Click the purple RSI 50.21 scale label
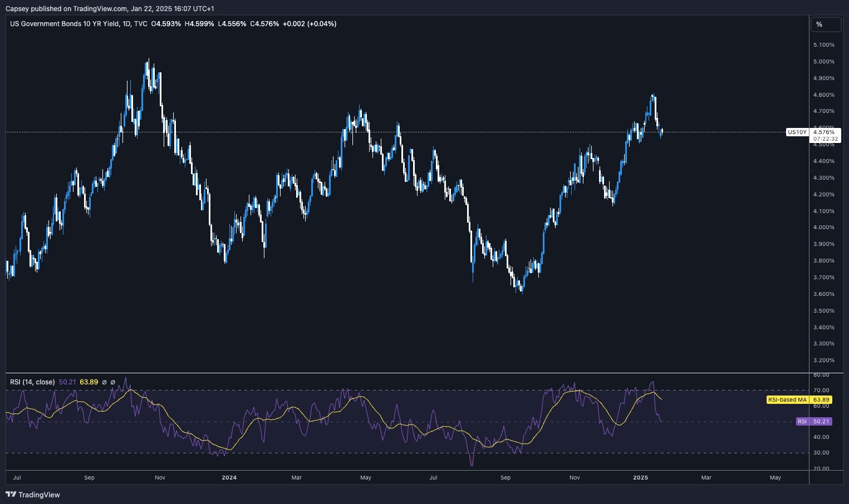The image size is (849, 504). 813,421
